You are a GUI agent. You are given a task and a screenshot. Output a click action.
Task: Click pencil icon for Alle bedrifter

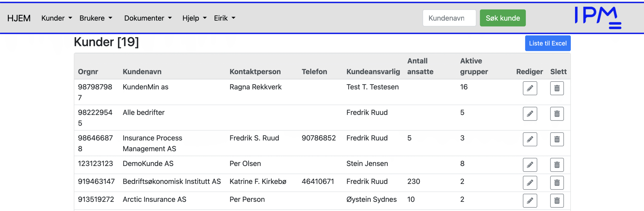530,114
